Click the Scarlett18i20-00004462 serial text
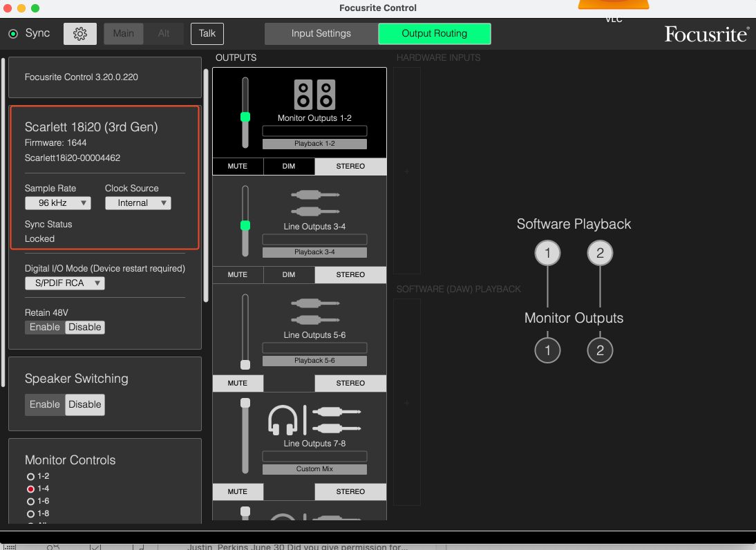The width and height of the screenshot is (756, 550). pyautogui.click(x=73, y=158)
